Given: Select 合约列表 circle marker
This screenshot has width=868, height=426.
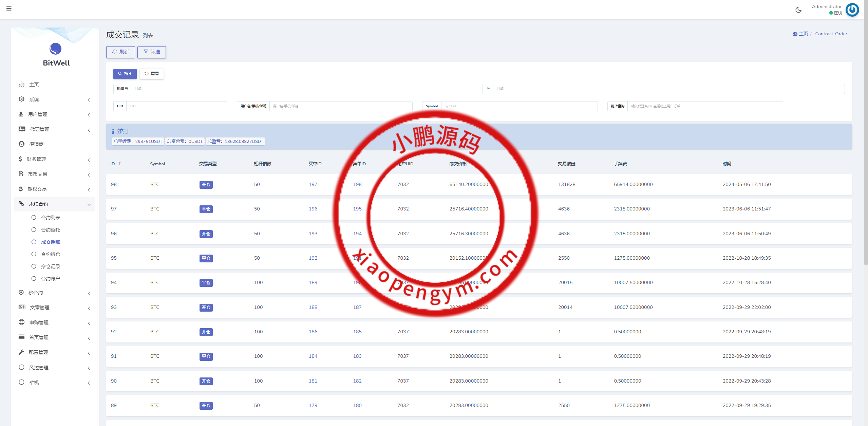Looking at the screenshot, I should (34, 217).
